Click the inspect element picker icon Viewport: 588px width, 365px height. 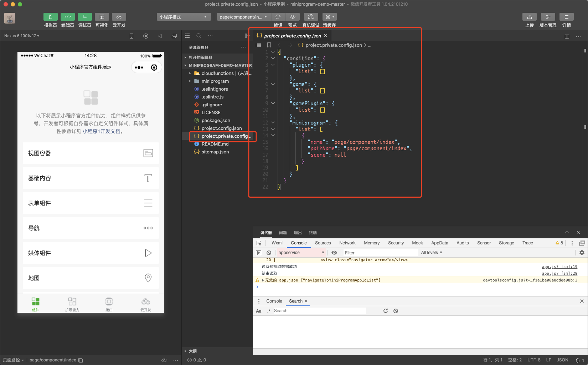point(259,243)
